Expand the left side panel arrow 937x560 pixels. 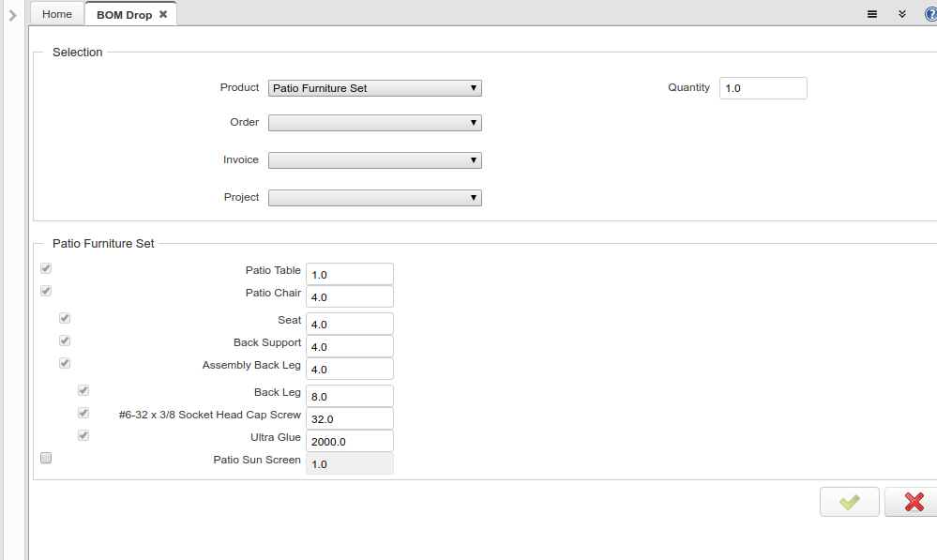pyautogui.click(x=12, y=15)
